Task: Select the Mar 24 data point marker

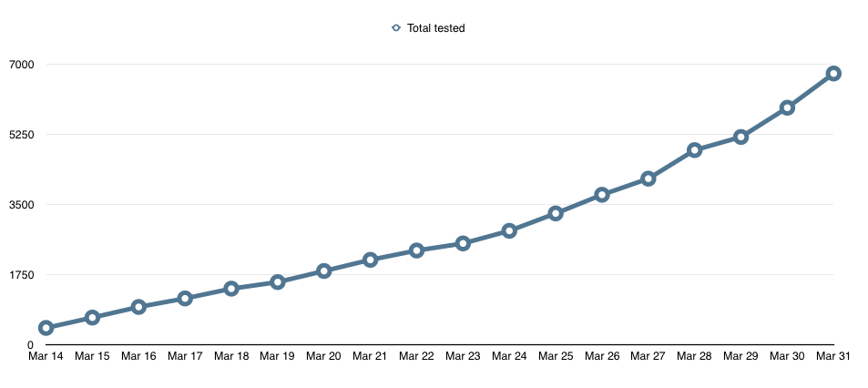Action: pos(509,230)
